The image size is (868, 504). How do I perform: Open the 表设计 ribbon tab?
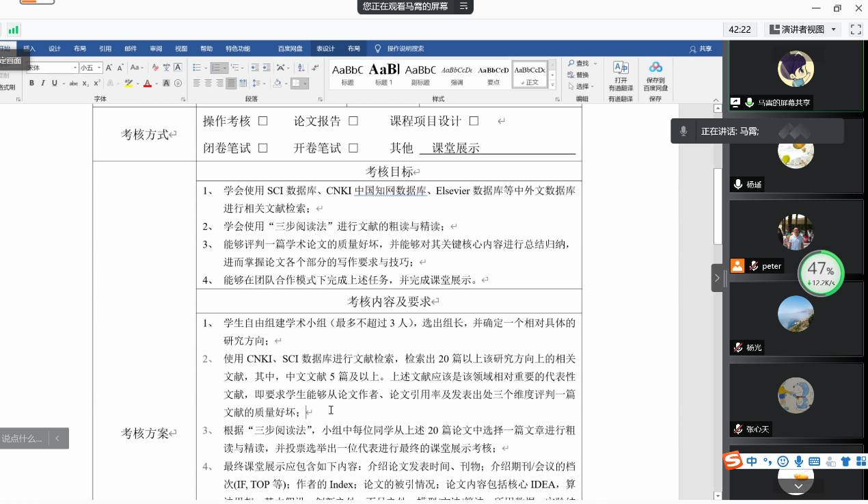[x=325, y=49]
